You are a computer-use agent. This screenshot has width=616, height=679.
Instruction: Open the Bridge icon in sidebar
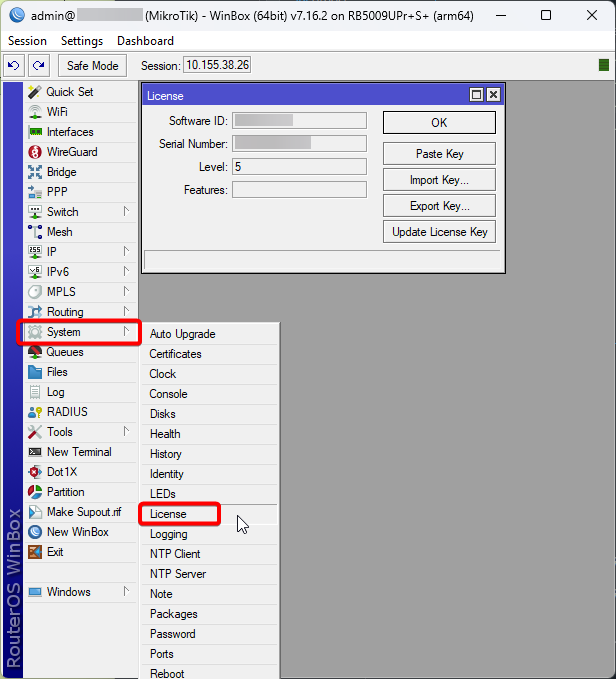[35, 172]
